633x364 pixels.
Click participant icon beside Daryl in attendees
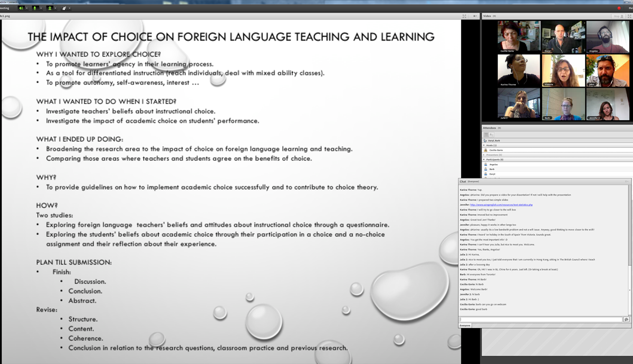(485, 174)
